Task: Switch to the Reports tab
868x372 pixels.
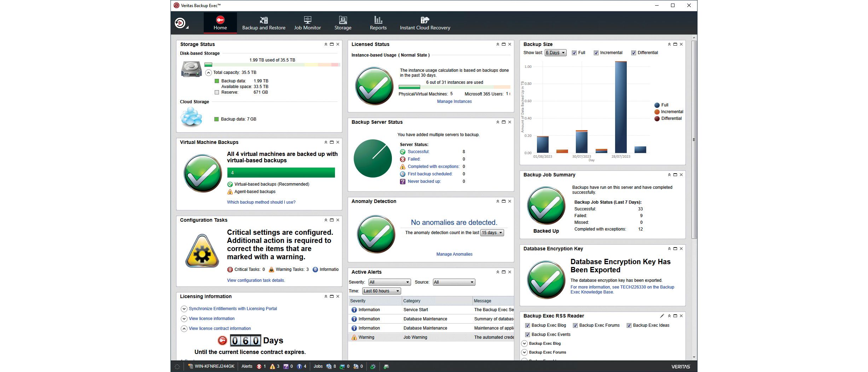Action: point(378,23)
